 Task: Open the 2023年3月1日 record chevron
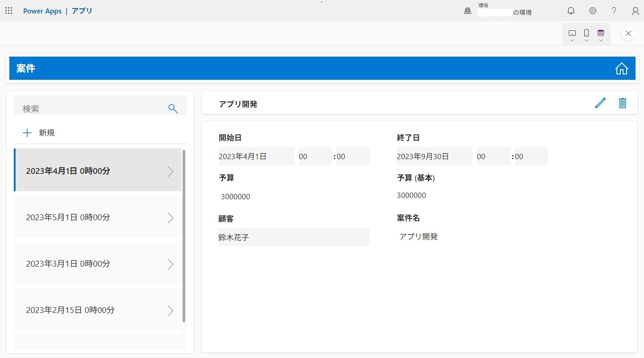pyautogui.click(x=170, y=264)
